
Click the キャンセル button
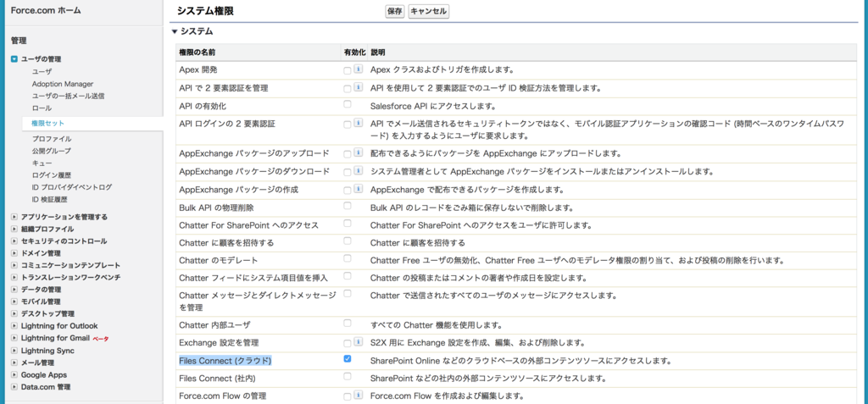coord(428,11)
